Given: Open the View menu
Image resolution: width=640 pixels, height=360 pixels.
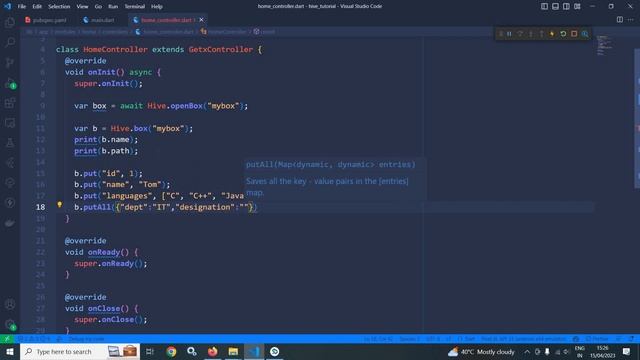Looking at the screenshot, I should pyautogui.click(x=82, y=7).
